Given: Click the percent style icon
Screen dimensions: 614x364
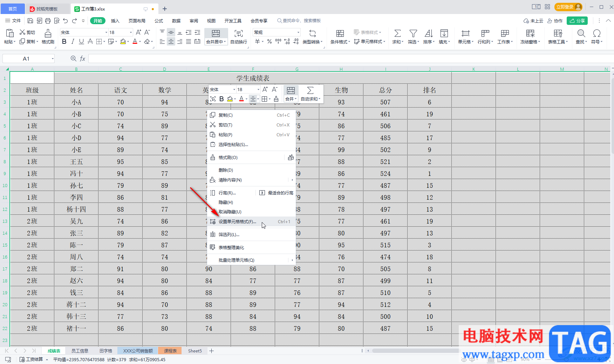Looking at the screenshot, I should [269, 41].
